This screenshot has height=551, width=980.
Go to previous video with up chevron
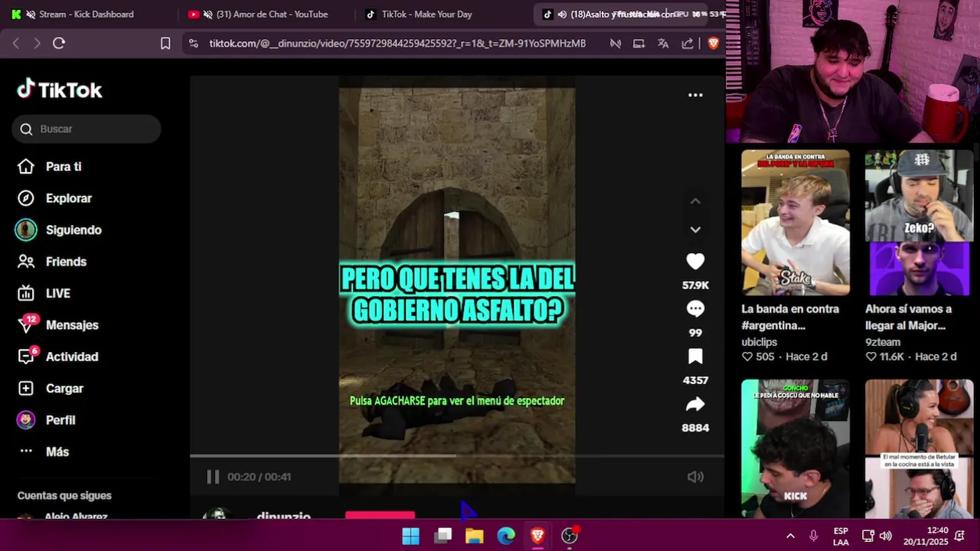(695, 201)
